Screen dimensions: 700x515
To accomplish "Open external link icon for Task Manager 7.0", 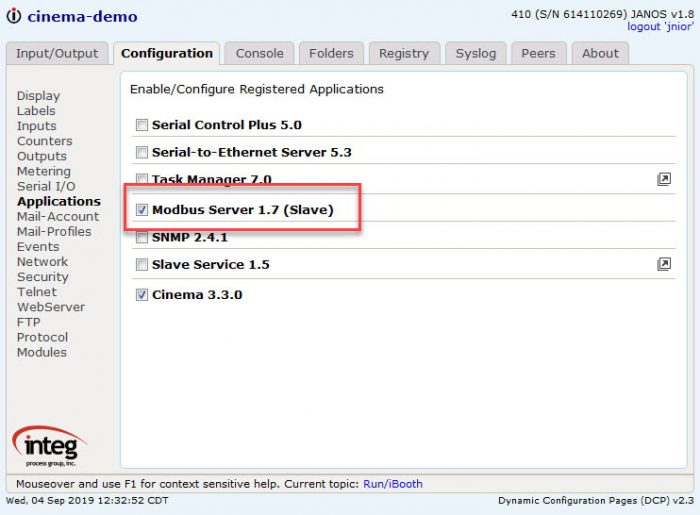I will [663, 179].
